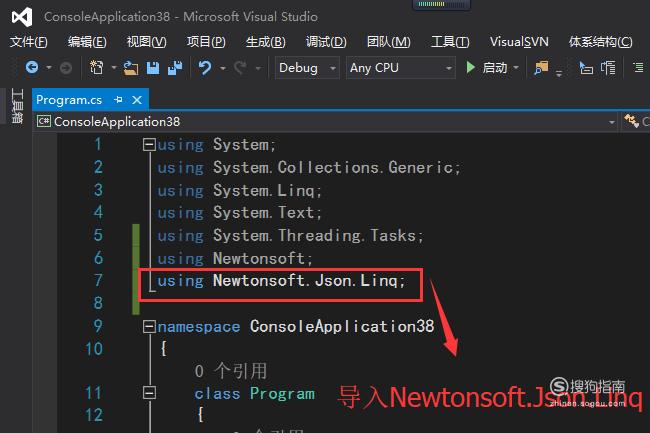Click the Visual Studio logo icon
Screen dimensions: 650x433
pyautogui.click(x=22, y=17)
